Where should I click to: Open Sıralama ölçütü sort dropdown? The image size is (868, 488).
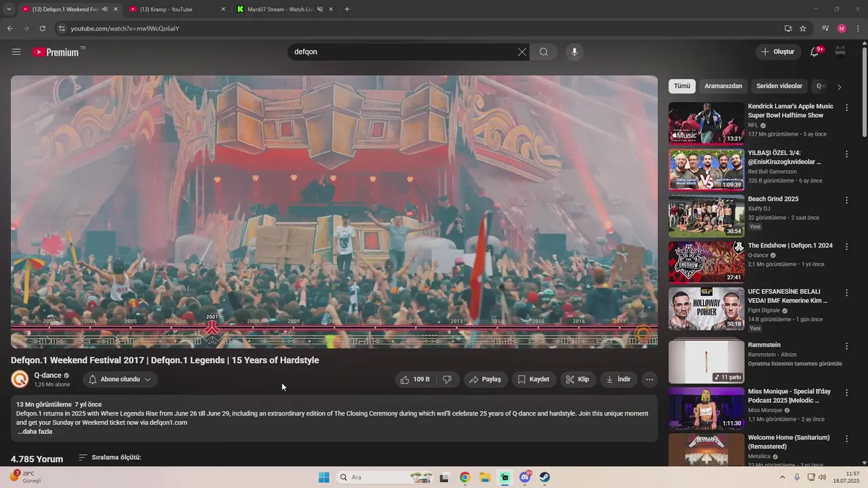[x=110, y=457]
